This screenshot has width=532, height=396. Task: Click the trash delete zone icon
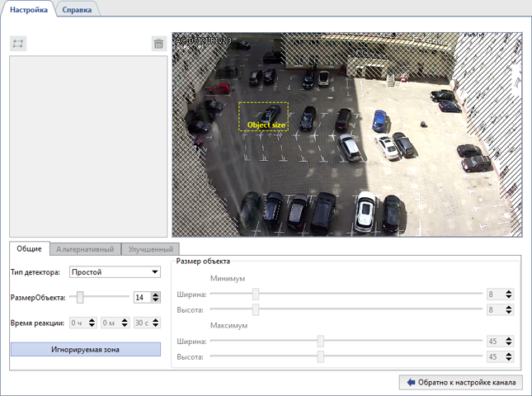point(158,44)
